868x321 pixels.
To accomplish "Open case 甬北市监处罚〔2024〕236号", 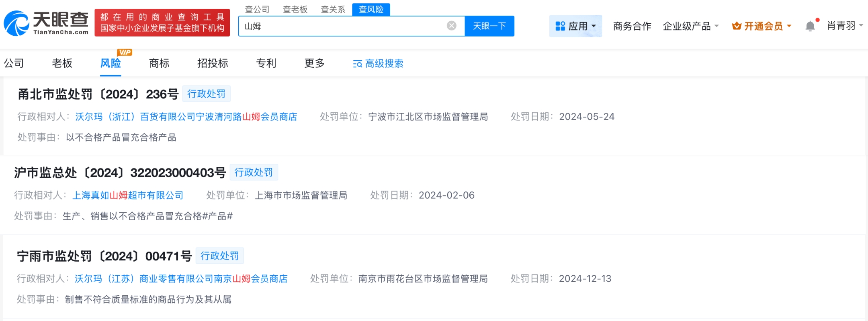I will coord(98,94).
